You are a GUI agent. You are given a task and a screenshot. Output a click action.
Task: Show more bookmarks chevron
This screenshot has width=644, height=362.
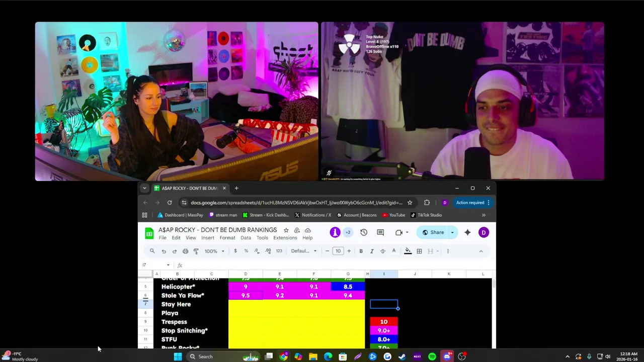point(484,215)
